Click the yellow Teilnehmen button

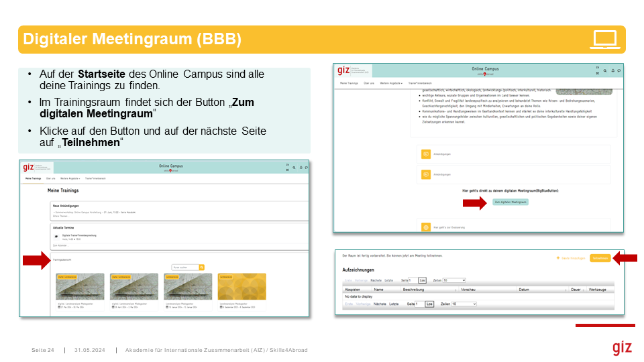tap(600, 258)
